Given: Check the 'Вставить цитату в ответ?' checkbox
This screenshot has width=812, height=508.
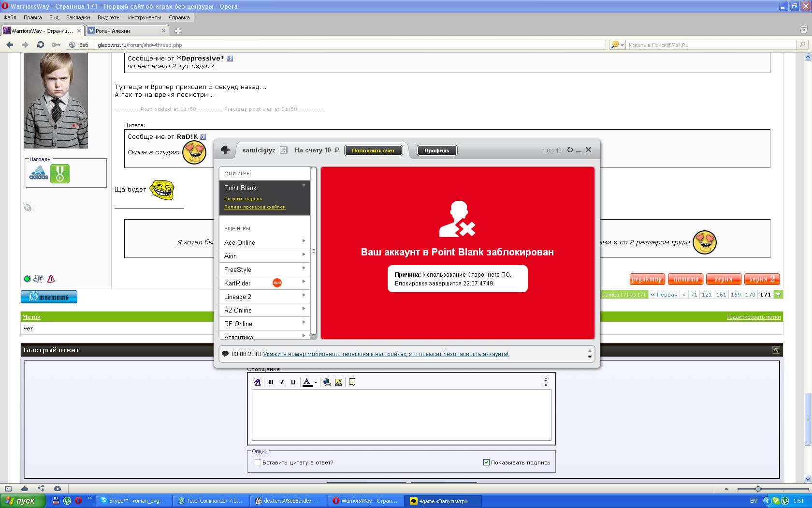Looking at the screenshot, I should (258, 463).
